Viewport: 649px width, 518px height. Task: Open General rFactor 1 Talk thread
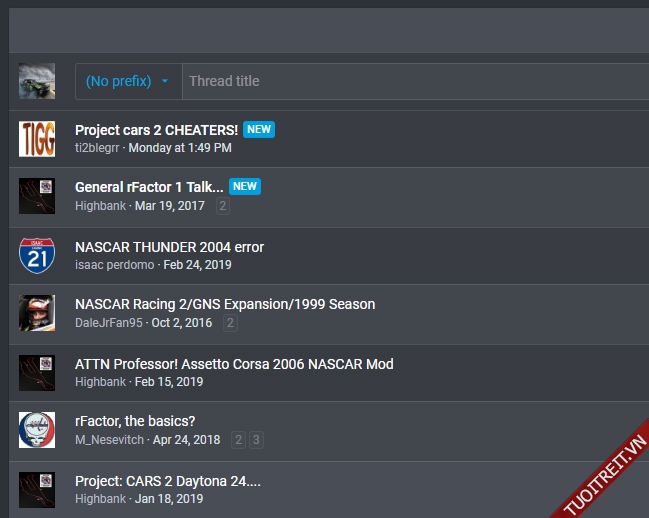click(149, 187)
